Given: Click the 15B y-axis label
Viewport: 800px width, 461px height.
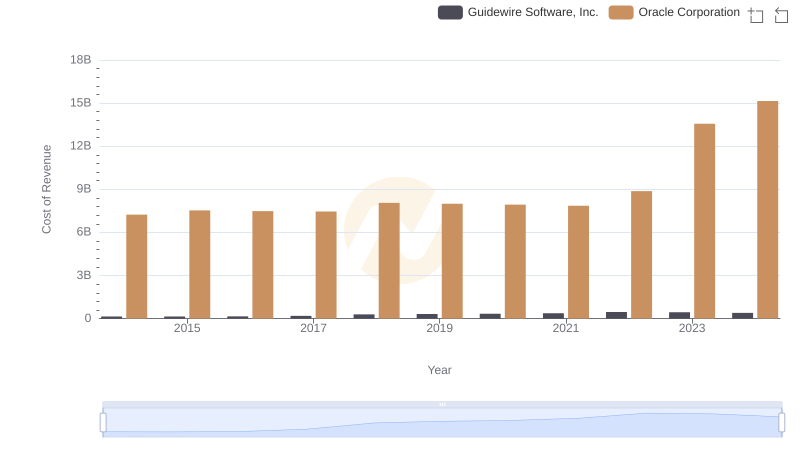Looking at the screenshot, I should coord(81,103).
